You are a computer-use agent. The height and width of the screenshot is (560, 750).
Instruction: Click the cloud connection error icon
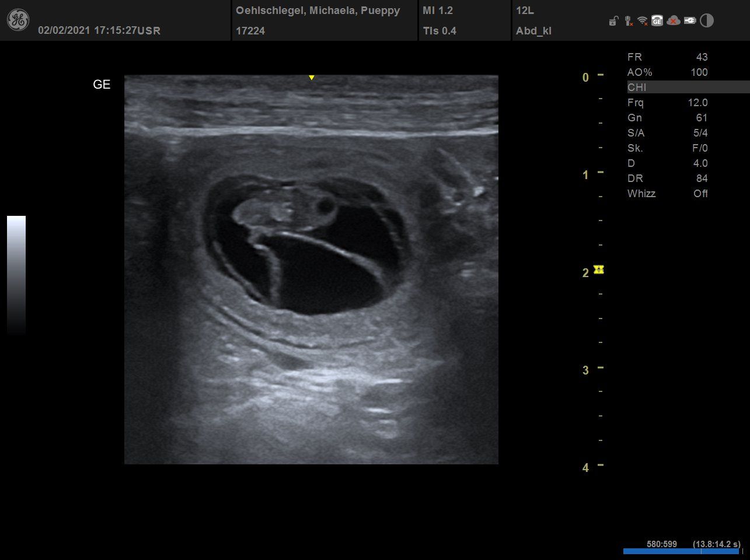(x=674, y=21)
